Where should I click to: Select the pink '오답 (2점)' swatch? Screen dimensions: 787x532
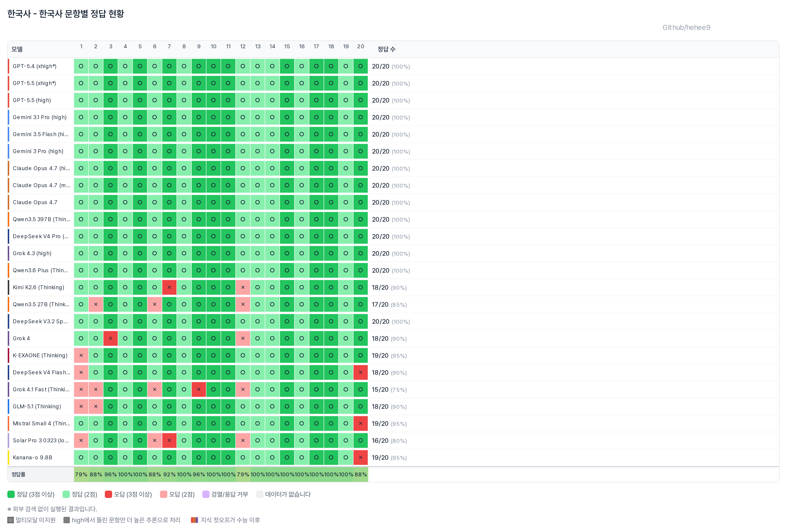click(164, 494)
